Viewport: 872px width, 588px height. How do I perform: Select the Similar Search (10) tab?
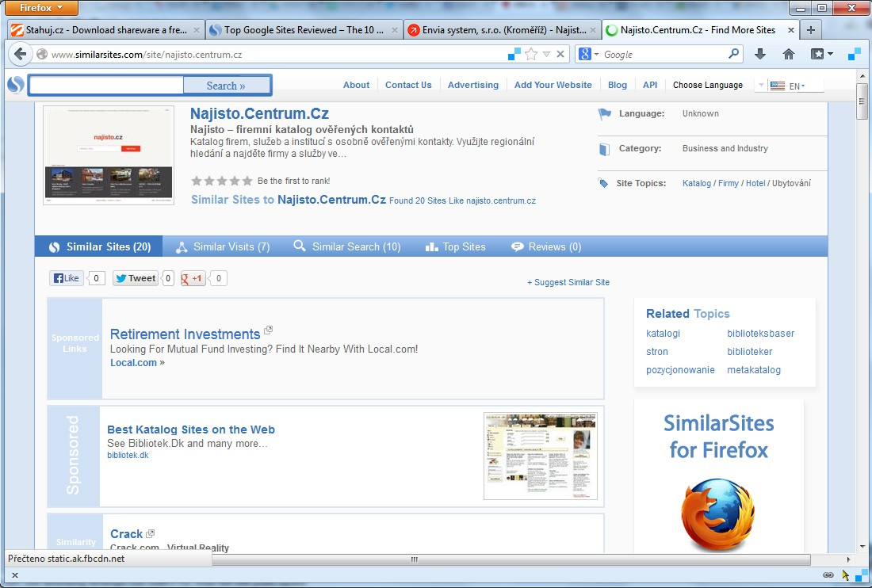[x=347, y=246]
